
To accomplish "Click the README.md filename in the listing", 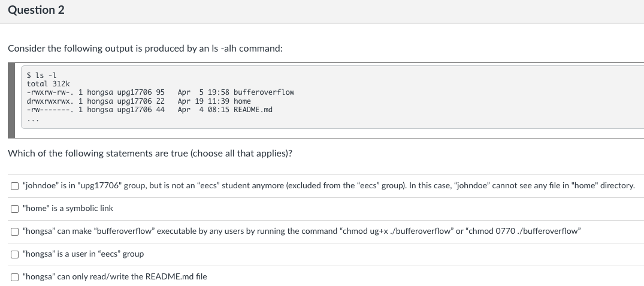I will pos(253,110).
